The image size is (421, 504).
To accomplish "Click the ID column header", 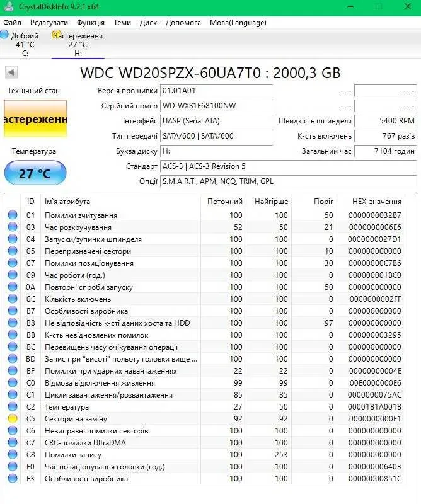I will pos(30,202).
